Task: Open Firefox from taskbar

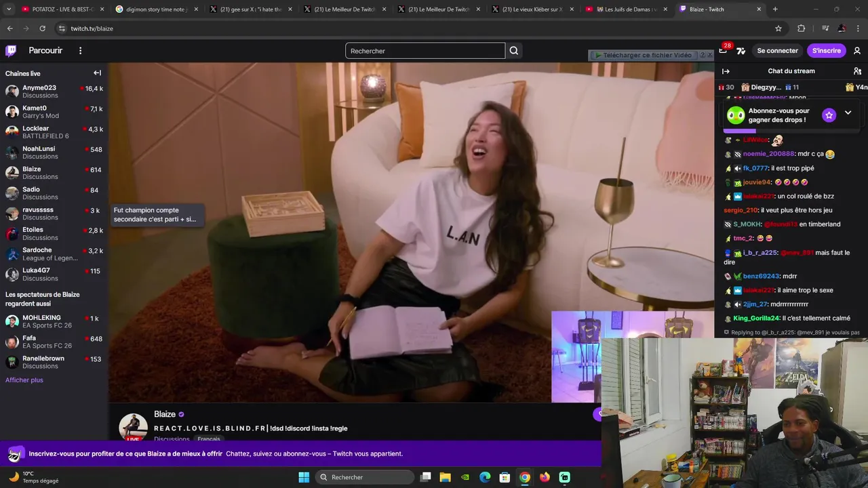Action: pos(545,477)
